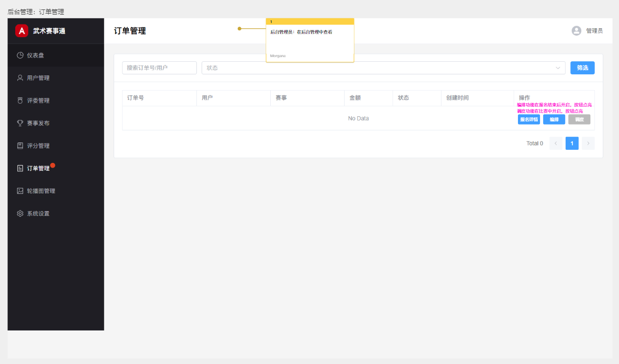
Task: Open 订单管理 in the sidebar
Action: click(x=38, y=169)
